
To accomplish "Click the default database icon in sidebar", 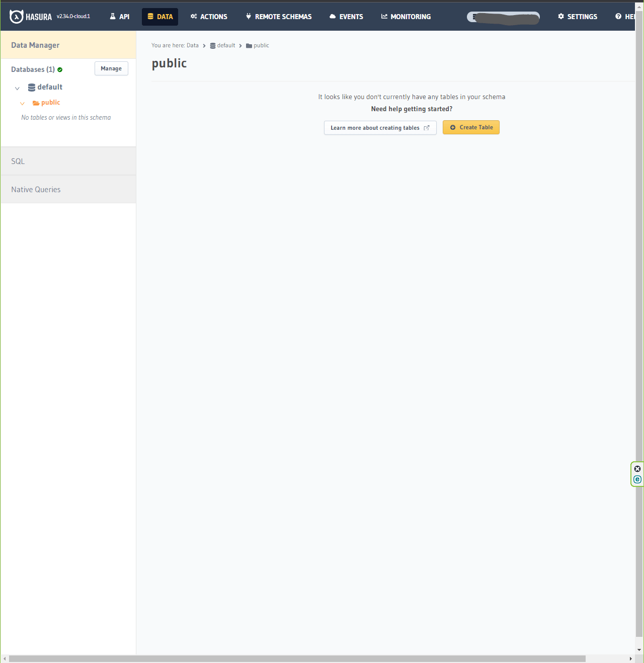I will coord(32,88).
